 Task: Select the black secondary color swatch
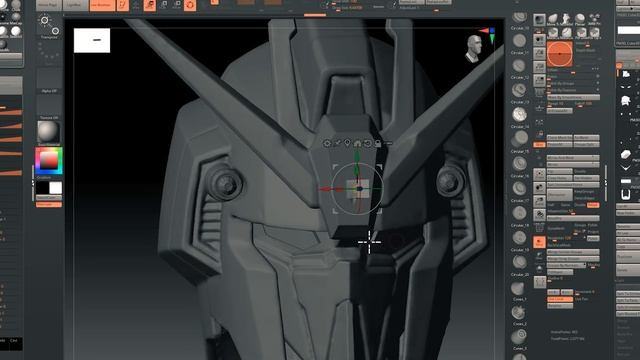42,188
